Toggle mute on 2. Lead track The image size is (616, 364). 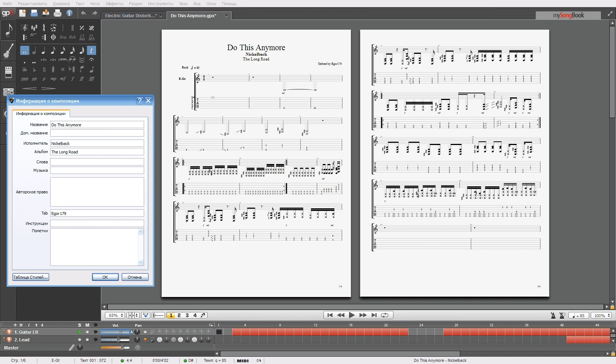point(87,340)
